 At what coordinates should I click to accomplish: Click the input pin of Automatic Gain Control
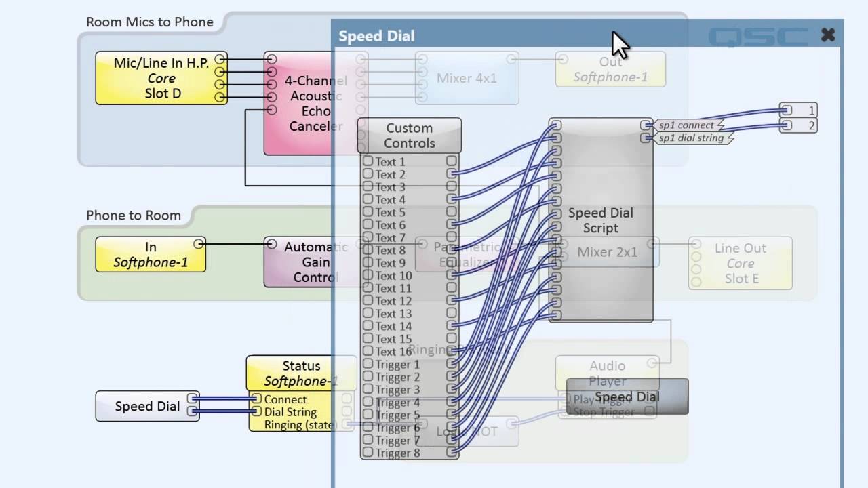pos(271,243)
